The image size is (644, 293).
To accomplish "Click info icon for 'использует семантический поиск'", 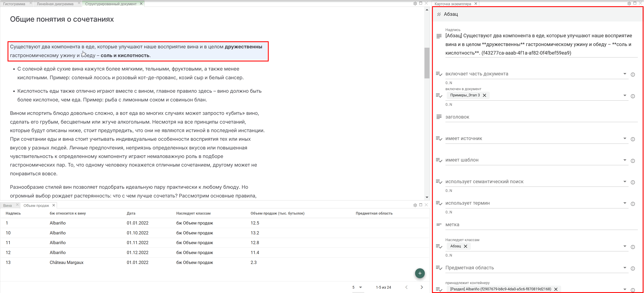I will (633, 182).
